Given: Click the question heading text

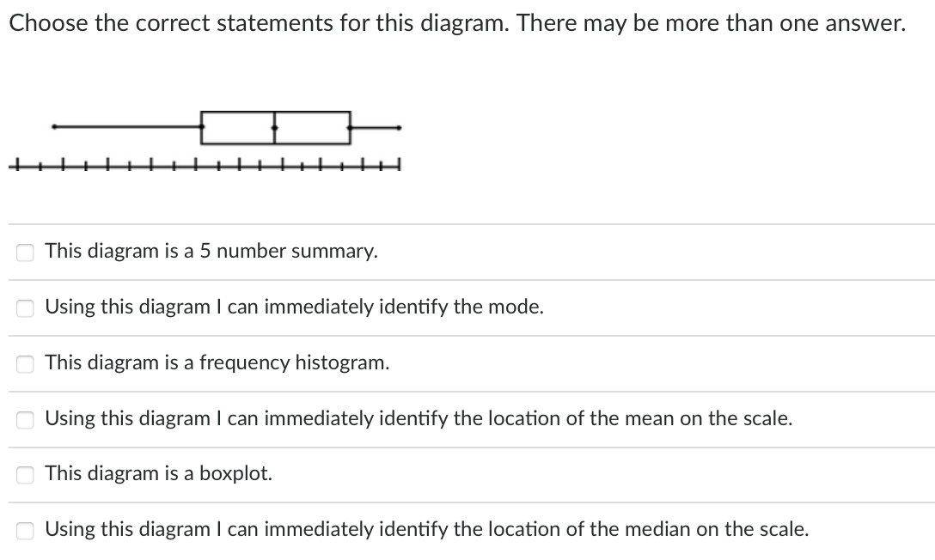Looking at the screenshot, I should point(458,23).
